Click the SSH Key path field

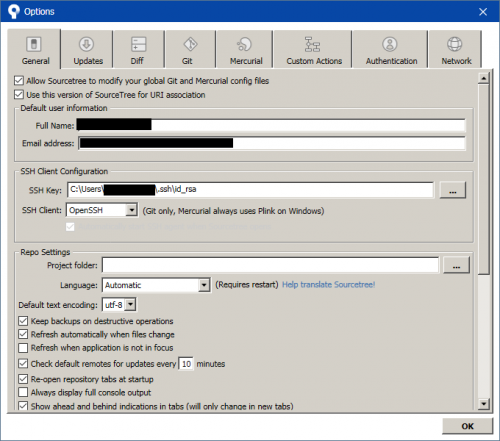(x=250, y=190)
